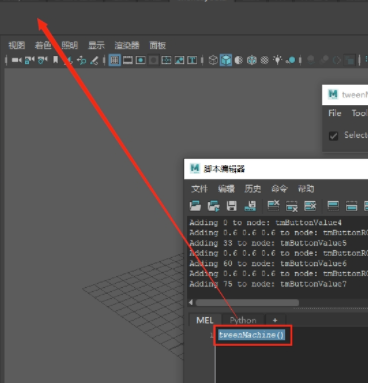
Task: Click line 'Adding 33 to node: tmButtonValue5'
Action: (268, 243)
